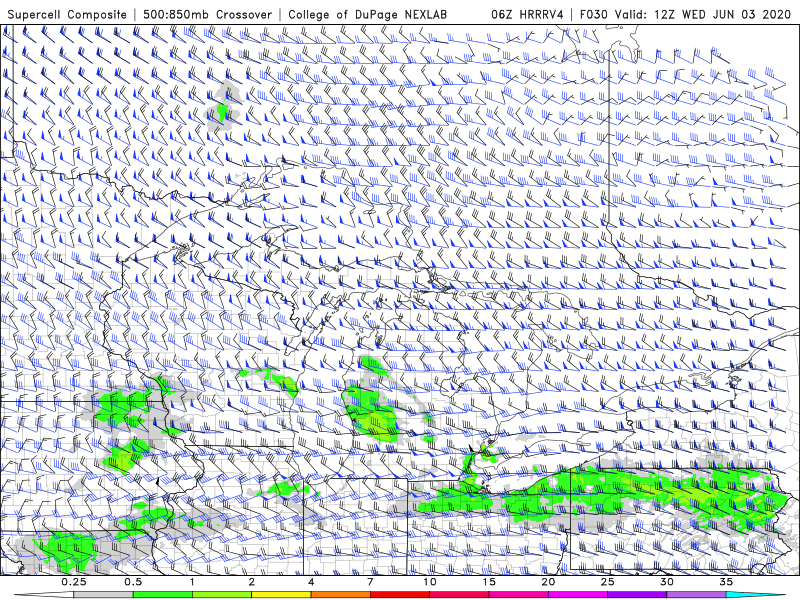Viewport: 800px width, 600px height.
Task: Click the '7' legend value
Action: pos(370,582)
